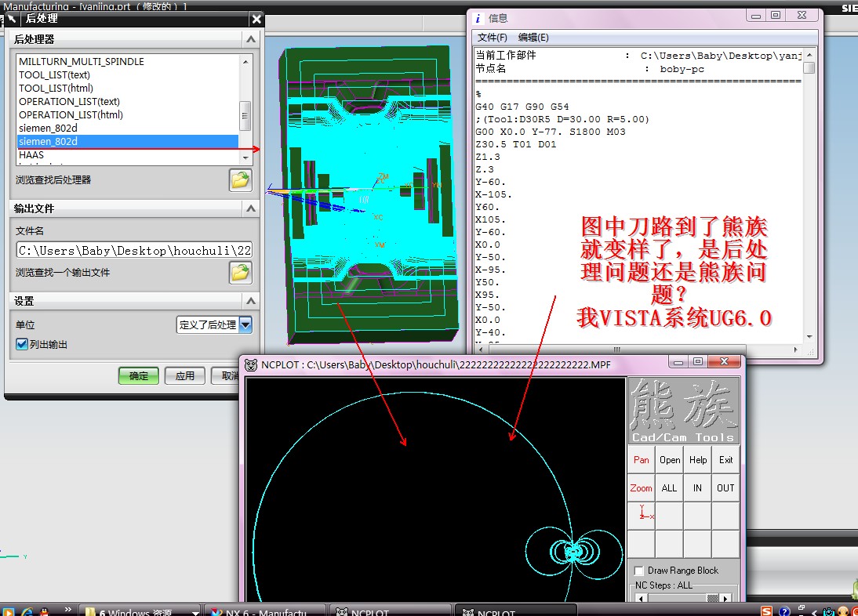Click the blue help icon in system tray
Viewport: 858px width, 616px height.
783,611
